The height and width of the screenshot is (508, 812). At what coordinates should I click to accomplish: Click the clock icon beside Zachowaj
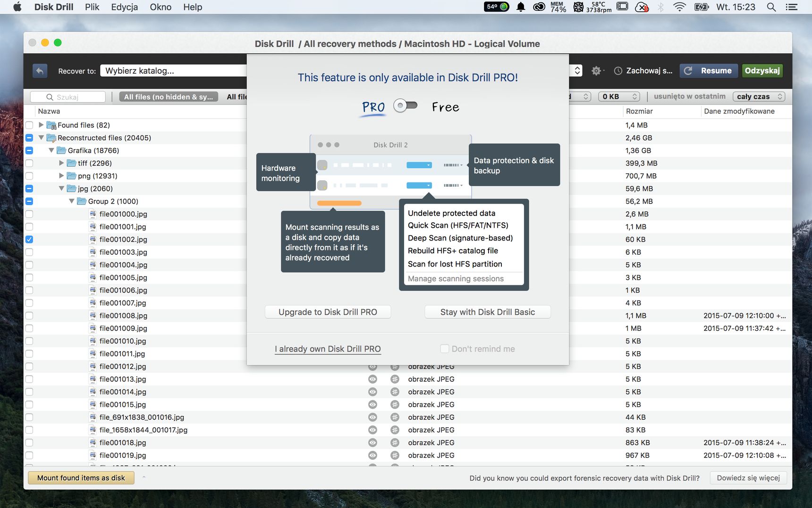point(618,71)
